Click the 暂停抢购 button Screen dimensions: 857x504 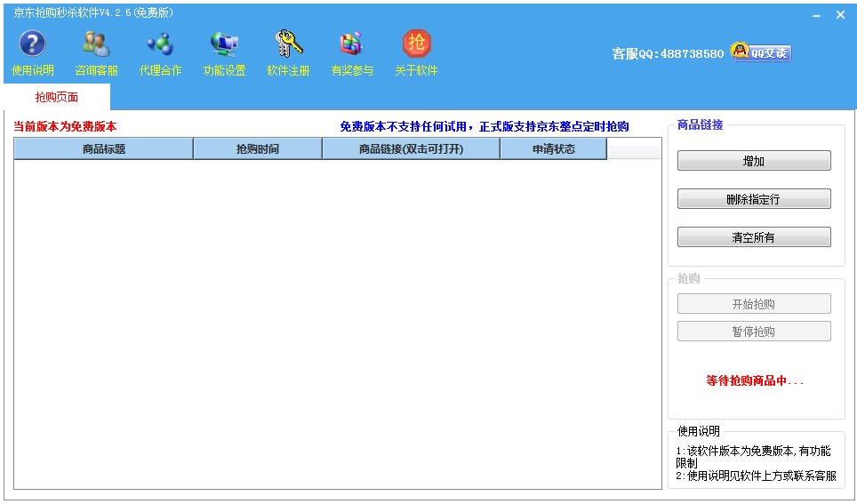[753, 332]
